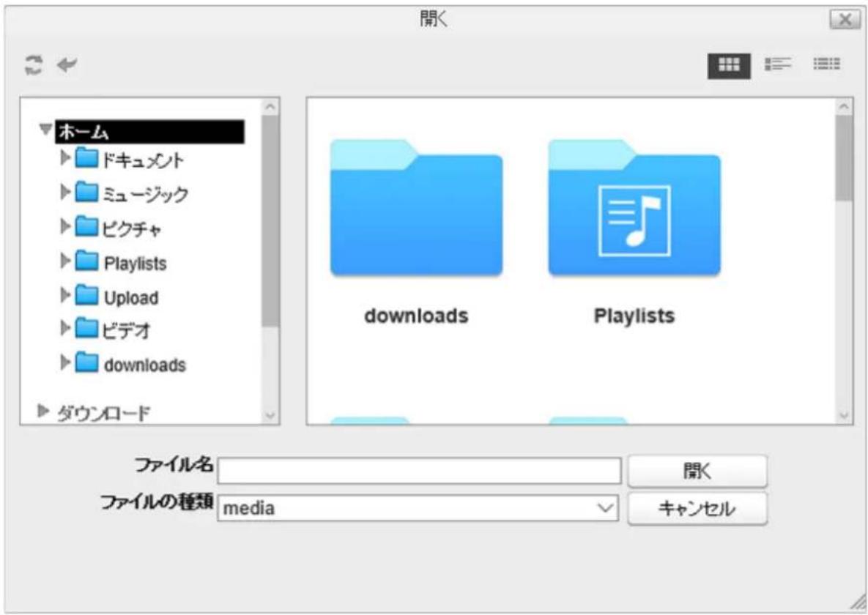This screenshot has width=868, height=615.
Task: Select ミュージック label in the tree
Action: (x=146, y=194)
